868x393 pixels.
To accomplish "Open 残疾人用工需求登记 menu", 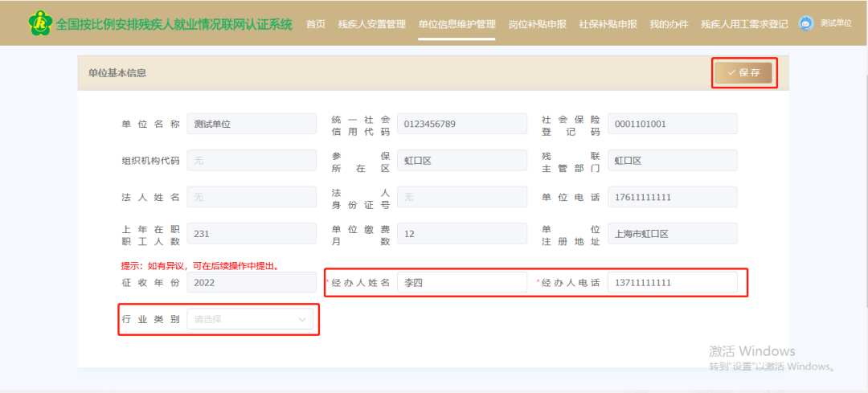I will click(x=744, y=24).
